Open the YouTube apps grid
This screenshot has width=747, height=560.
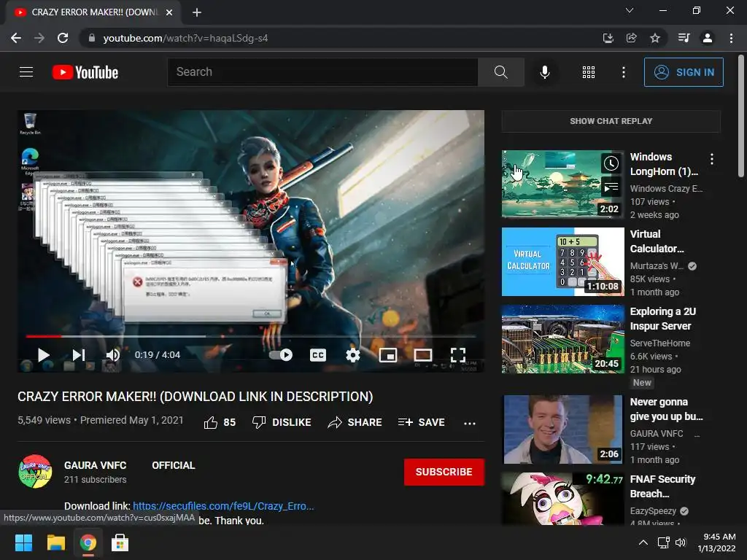pyautogui.click(x=589, y=72)
